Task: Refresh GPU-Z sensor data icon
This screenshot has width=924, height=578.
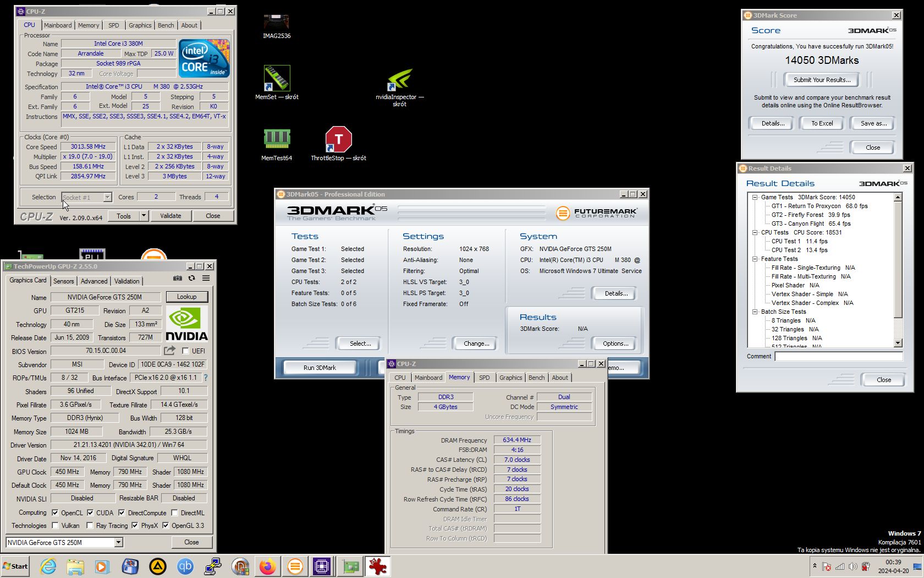Action: coord(191,279)
